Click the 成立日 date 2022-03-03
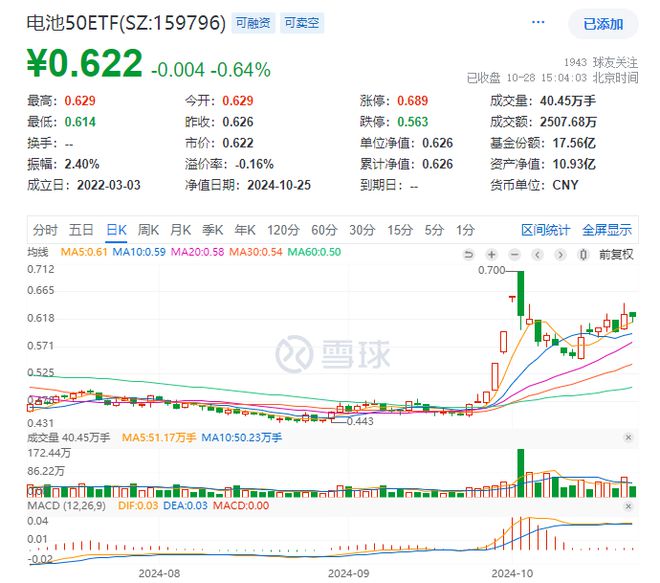Viewport: 660px width, 583px height. click(109, 185)
